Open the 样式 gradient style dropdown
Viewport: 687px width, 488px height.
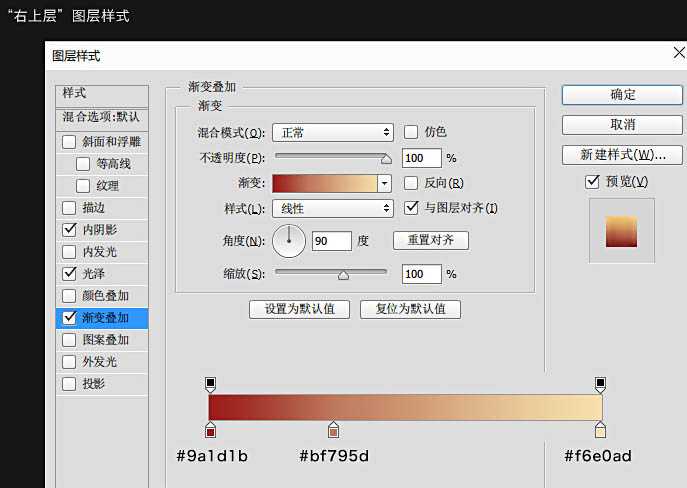tap(332, 208)
